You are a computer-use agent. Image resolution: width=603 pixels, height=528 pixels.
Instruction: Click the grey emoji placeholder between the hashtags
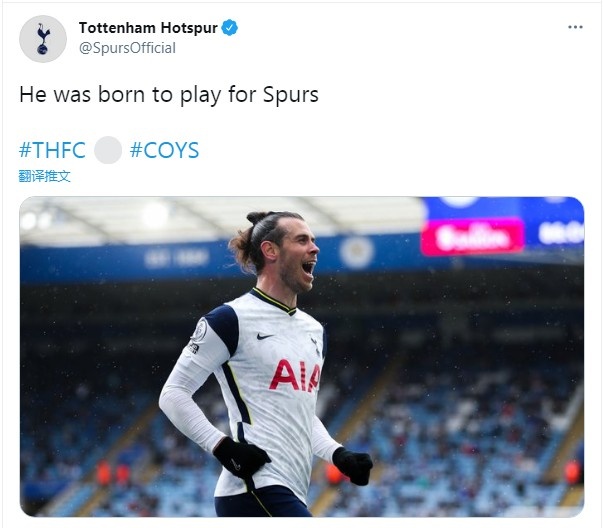(108, 150)
